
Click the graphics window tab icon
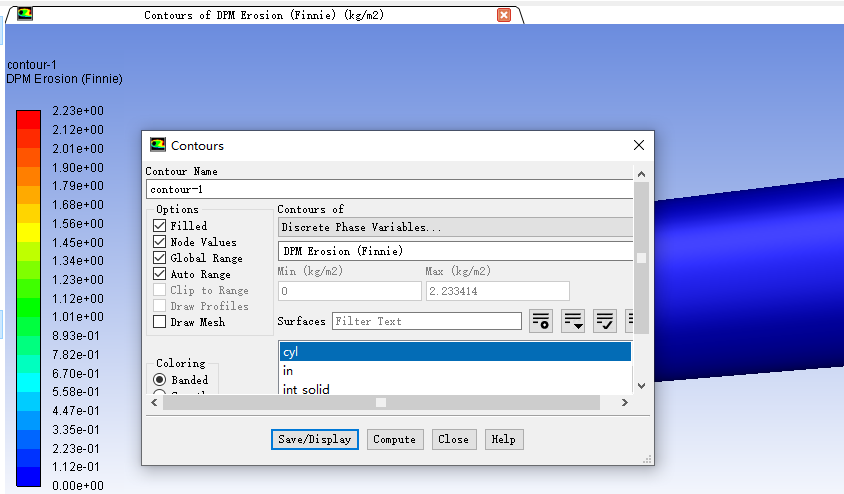pyautogui.click(x=25, y=15)
